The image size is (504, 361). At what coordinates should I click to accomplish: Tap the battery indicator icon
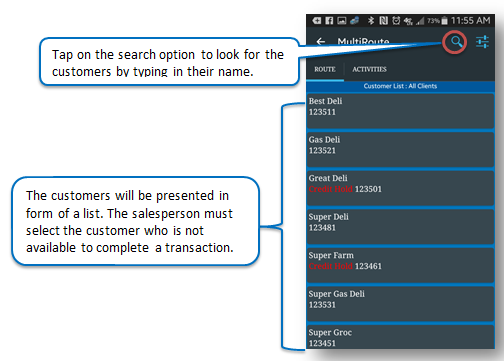(x=444, y=21)
